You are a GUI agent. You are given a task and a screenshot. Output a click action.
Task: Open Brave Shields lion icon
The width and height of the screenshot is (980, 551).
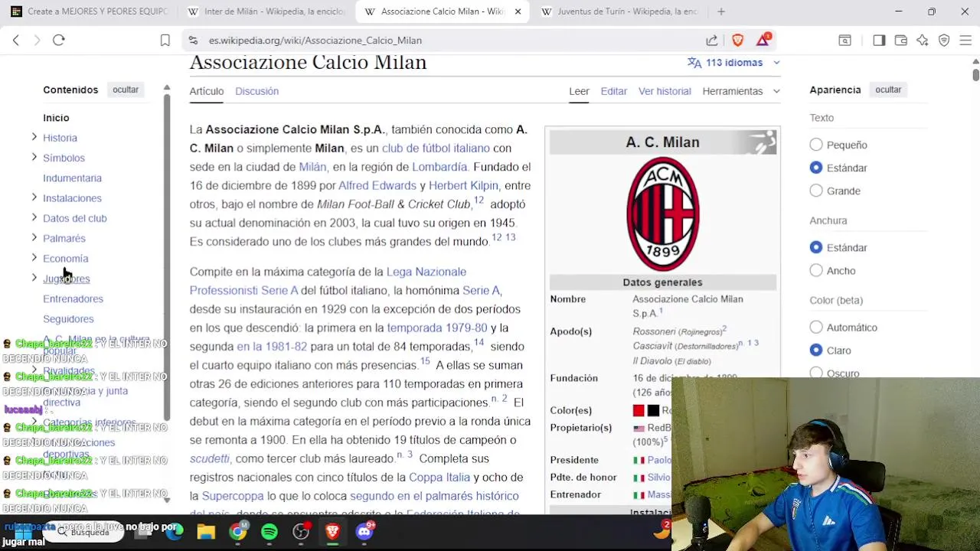(x=738, y=41)
